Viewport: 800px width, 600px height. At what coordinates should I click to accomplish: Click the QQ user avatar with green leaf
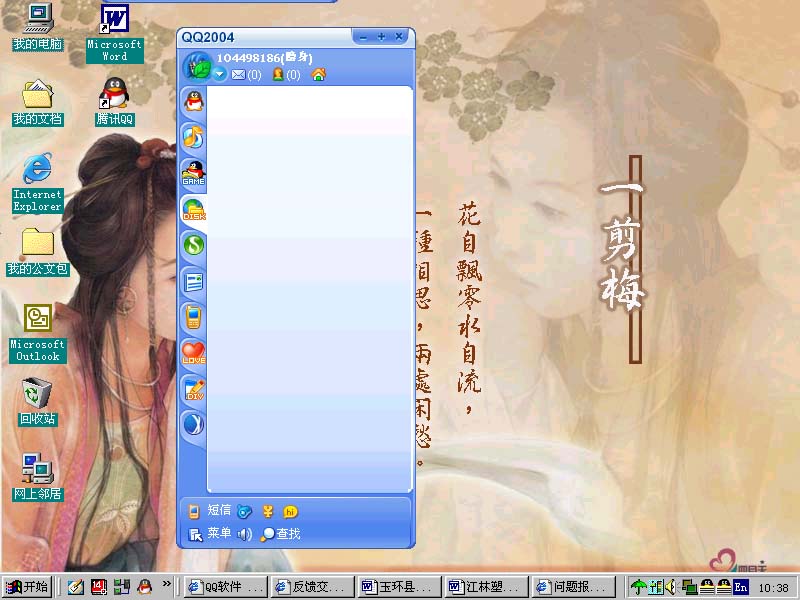[197, 66]
